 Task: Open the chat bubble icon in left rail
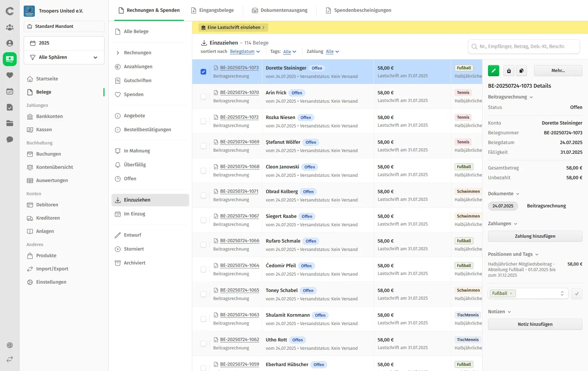pos(10,140)
